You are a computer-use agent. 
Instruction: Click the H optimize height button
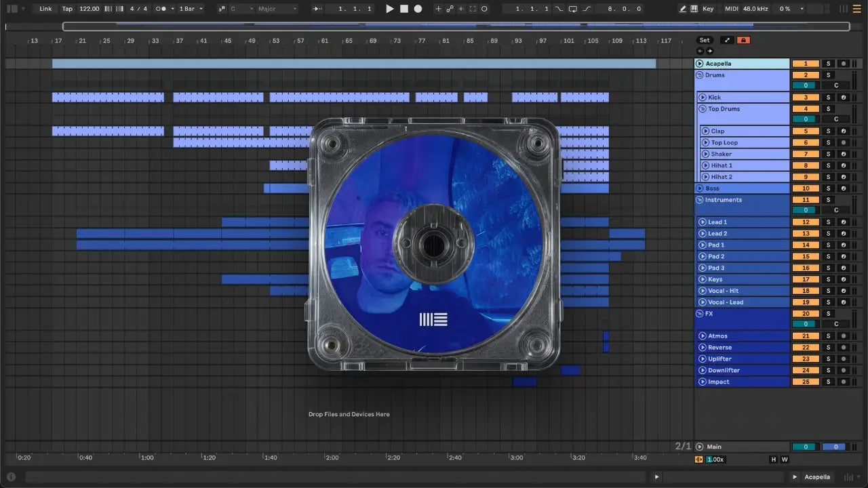(773, 460)
